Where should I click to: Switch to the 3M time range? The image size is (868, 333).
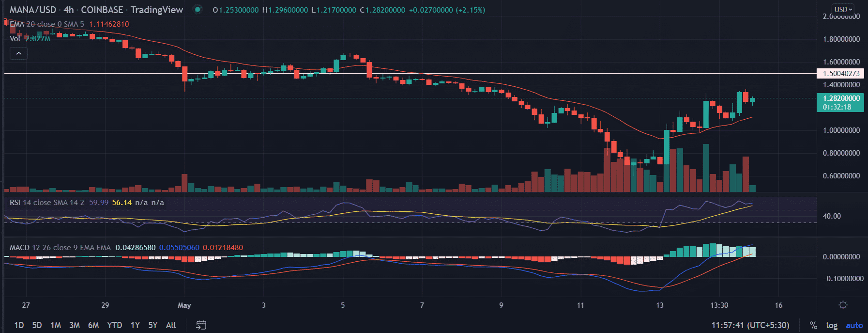coord(74,325)
